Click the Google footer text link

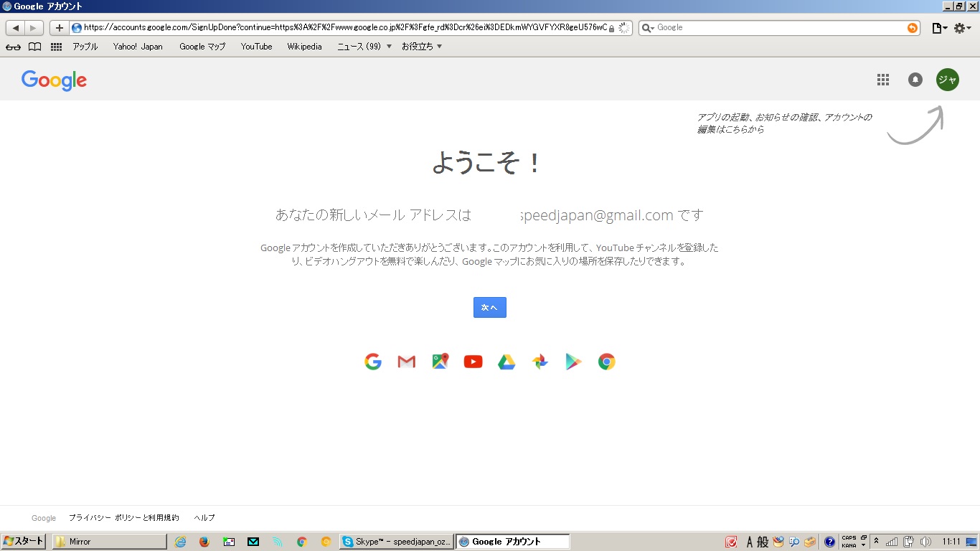44,518
